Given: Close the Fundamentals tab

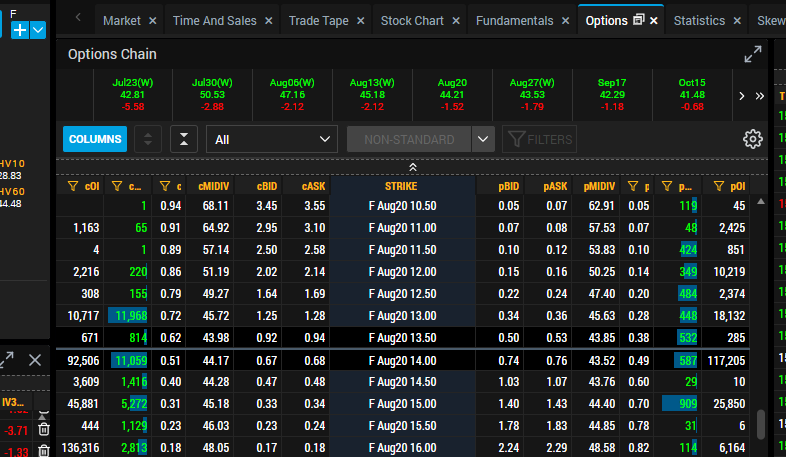Looking at the screenshot, I should (565, 21).
